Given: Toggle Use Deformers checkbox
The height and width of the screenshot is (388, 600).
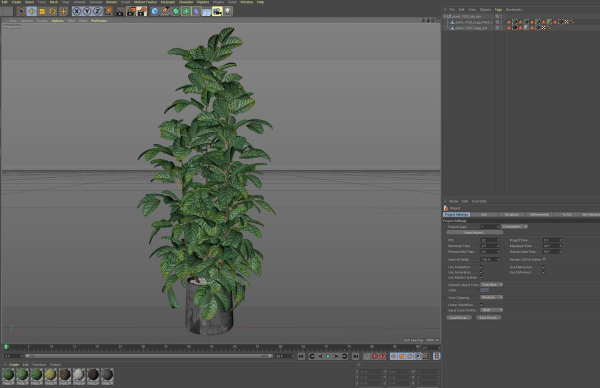Looking at the screenshot, I should click(544, 272).
